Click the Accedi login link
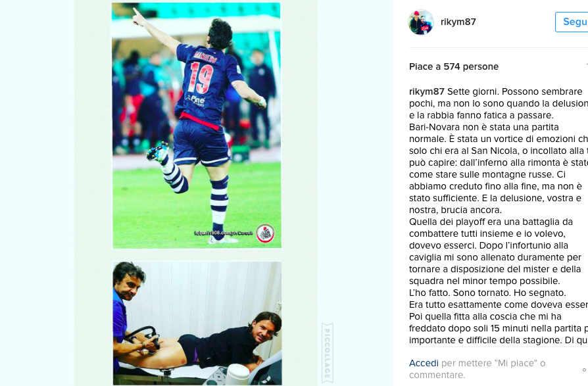This screenshot has width=588, height=386. [x=424, y=363]
